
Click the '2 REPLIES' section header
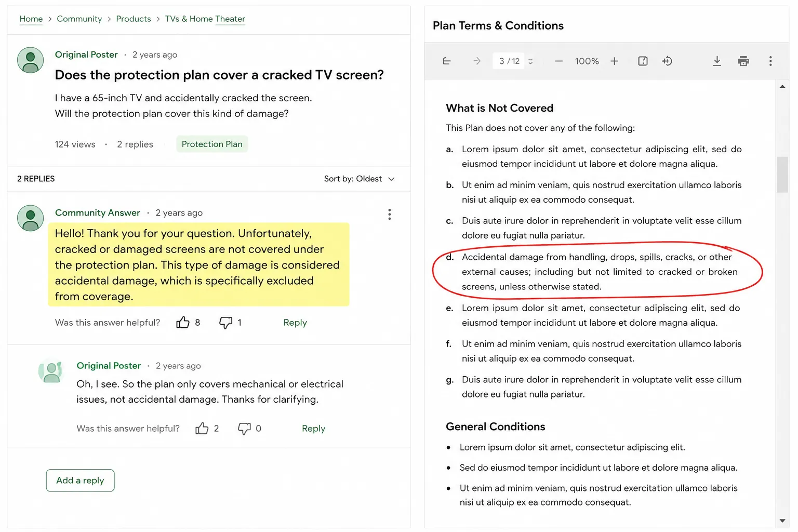(36, 179)
